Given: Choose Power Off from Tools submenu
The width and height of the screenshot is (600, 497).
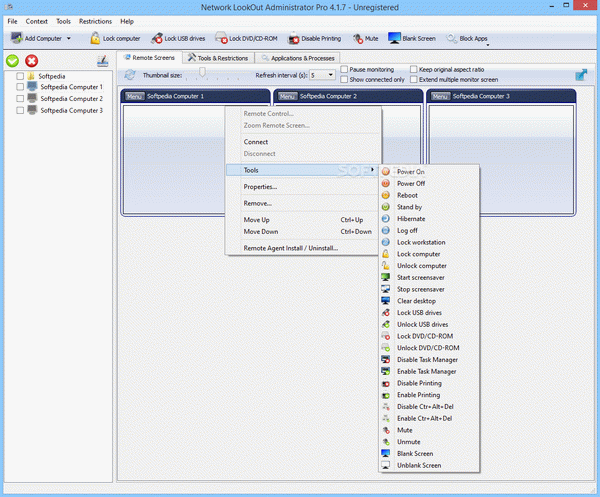Looking at the screenshot, I should pyautogui.click(x=429, y=184).
